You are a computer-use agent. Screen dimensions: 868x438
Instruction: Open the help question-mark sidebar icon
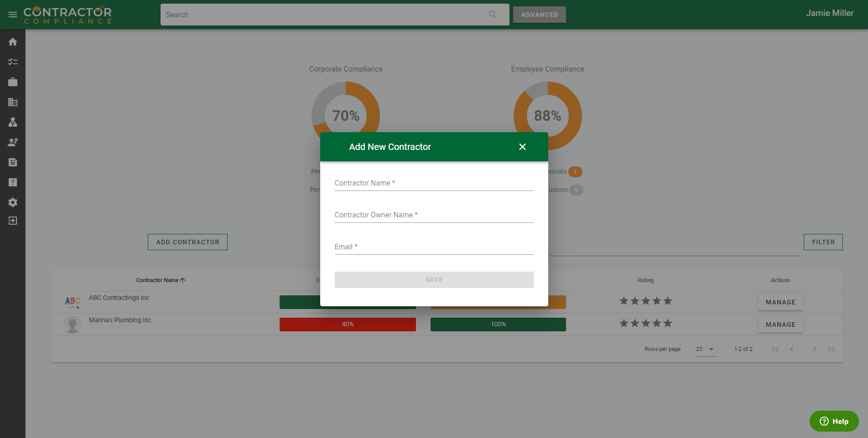[13, 182]
